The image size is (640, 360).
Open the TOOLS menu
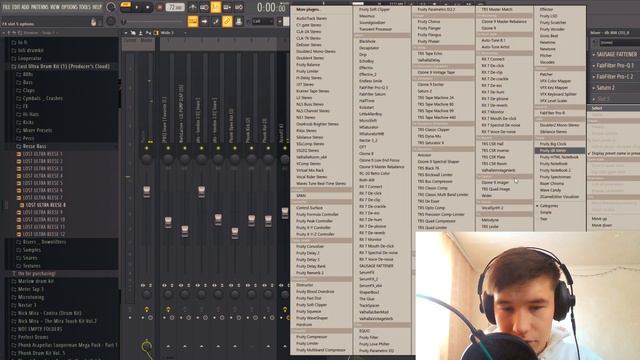tap(85, 7)
